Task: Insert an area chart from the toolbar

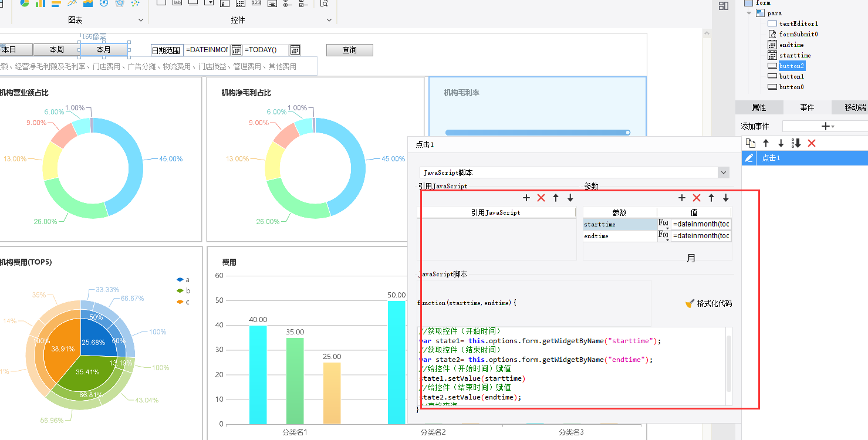Action: click(88, 3)
